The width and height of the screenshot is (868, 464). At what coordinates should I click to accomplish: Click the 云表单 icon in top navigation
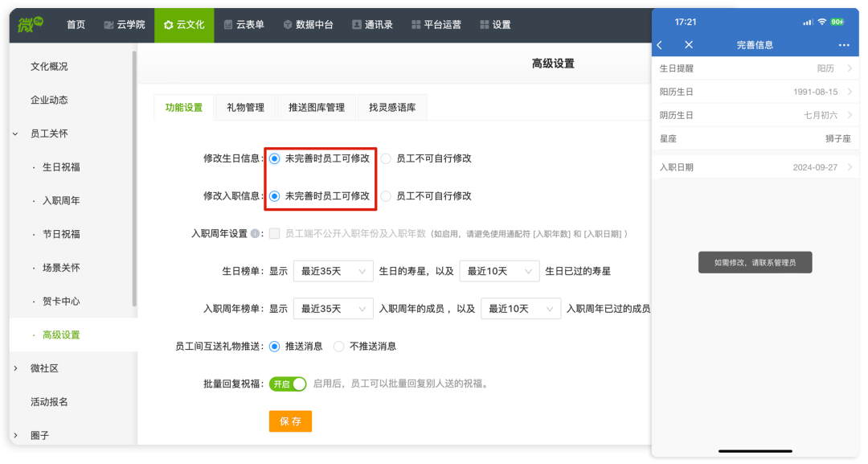pyautogui.click(x=228, y=24)
